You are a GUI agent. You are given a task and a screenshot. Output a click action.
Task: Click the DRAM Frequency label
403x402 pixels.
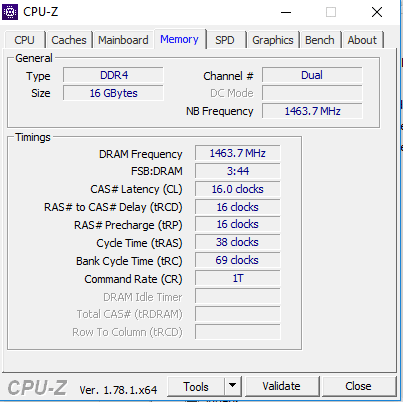141,154
